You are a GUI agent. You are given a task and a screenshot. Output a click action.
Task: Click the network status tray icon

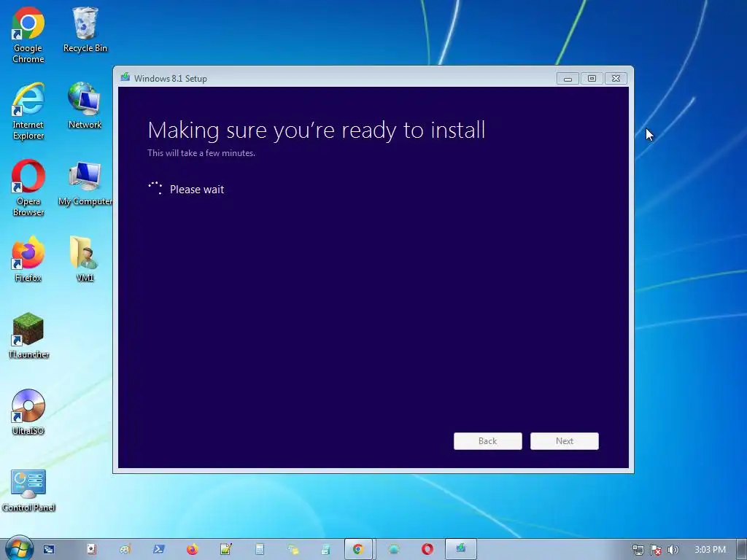(x=638, y=550)
